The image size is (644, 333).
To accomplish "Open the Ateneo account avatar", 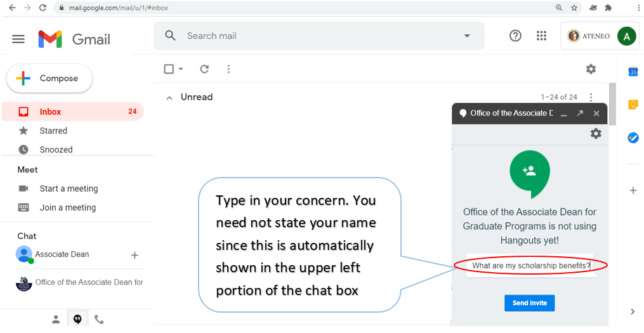I will tap(626, 36).
